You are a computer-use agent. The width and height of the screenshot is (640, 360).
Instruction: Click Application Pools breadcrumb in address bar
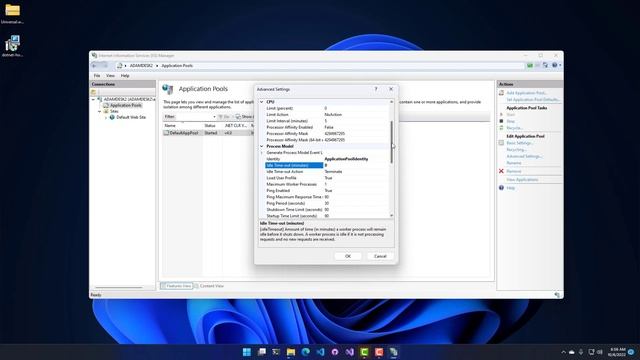(x=177, y=66)
